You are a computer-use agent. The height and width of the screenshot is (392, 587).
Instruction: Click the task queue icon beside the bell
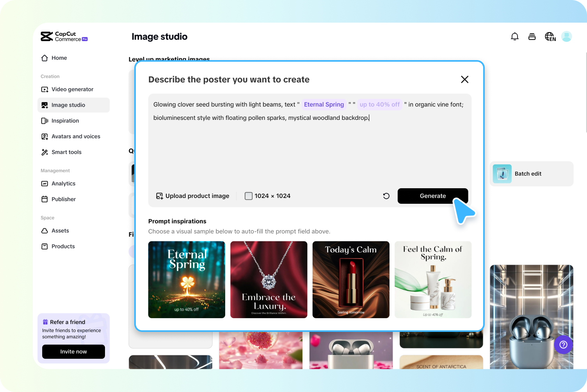pyautogui.click(x=532, y=36)
